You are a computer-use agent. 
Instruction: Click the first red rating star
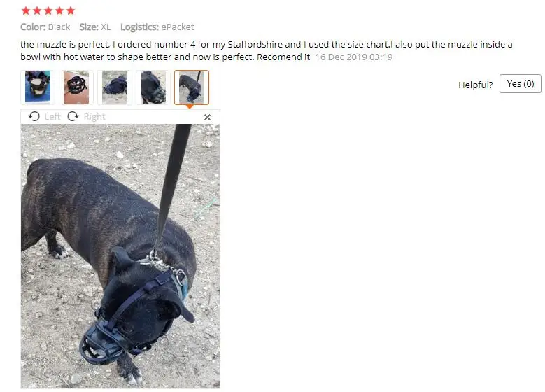point(26,10)
